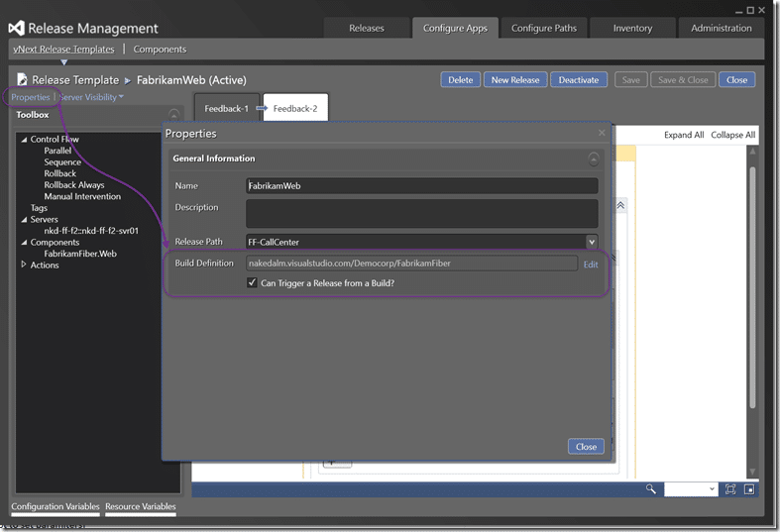Open vNext Release Templates link
Screen dimensions: 780x532
63,50
